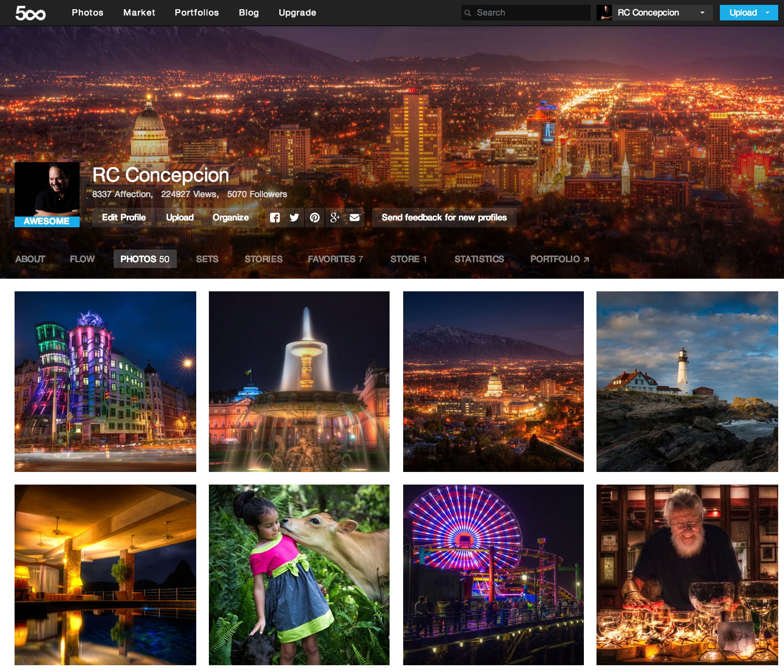The image size is (784, 672).
Task: Click RC Concepcion's profile avatar
Action: tap(47, 189)
